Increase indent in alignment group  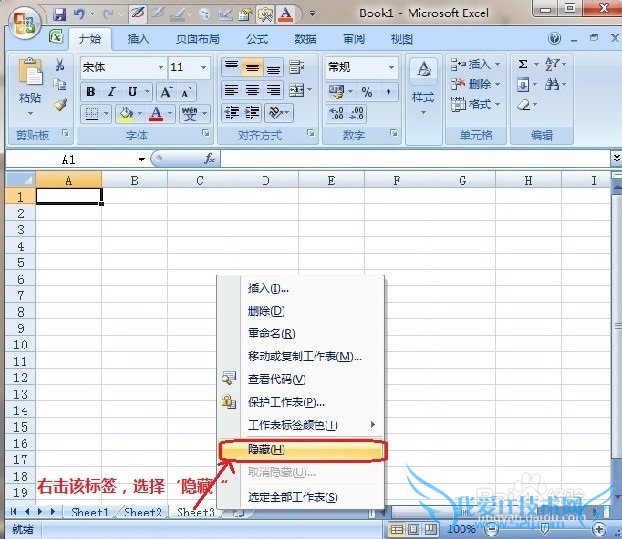252,113
